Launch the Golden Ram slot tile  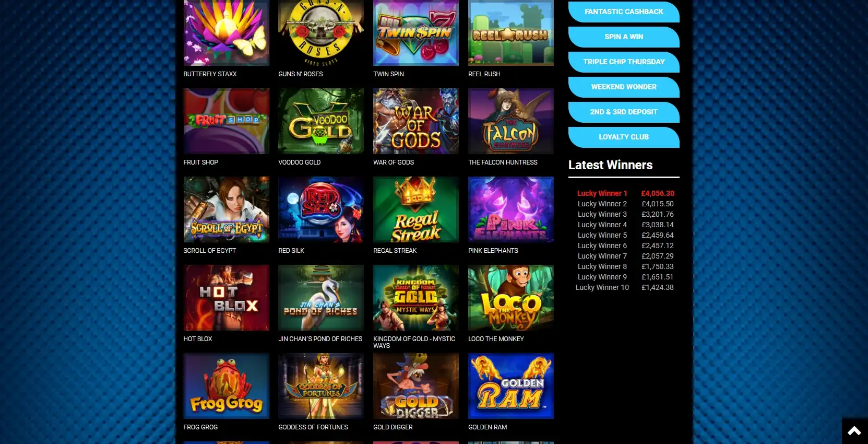coord(511,386)
